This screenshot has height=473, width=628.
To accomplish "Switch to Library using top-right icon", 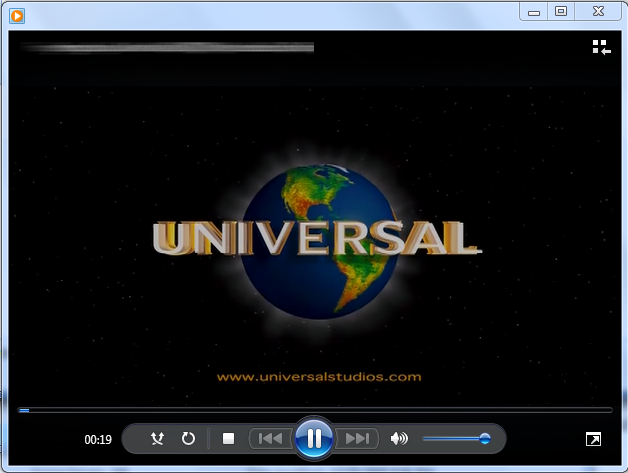I will pyautogui.click(x=602, y=47).
